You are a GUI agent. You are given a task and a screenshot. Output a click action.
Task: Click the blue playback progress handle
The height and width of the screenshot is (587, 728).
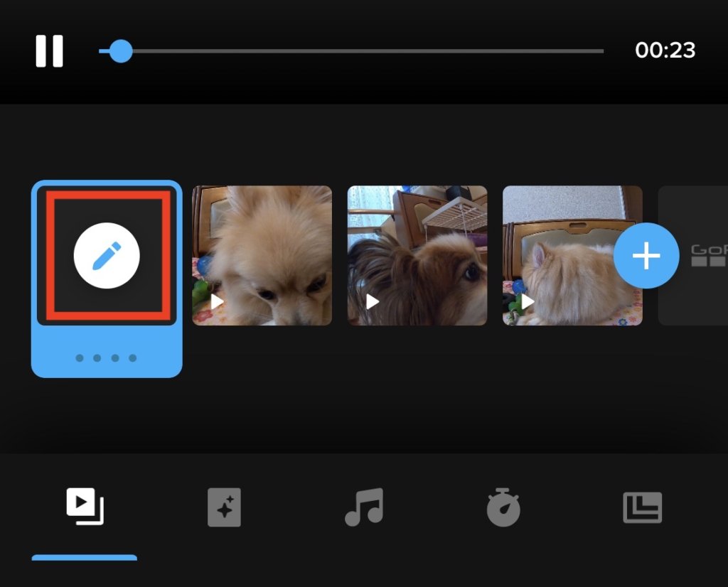click(x=121, y=50)
